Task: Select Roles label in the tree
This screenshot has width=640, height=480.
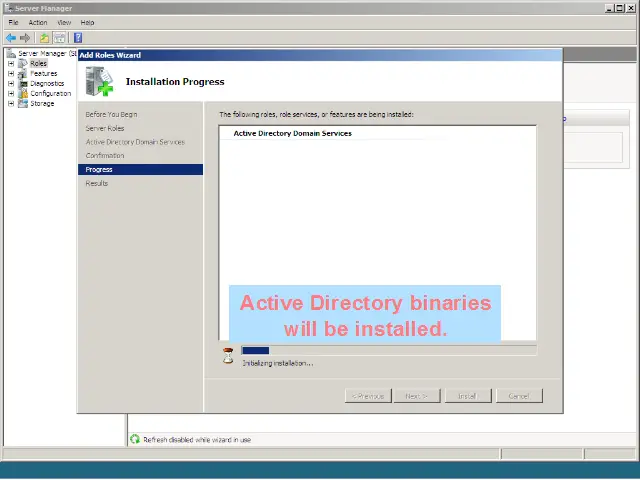Action: 38,63
